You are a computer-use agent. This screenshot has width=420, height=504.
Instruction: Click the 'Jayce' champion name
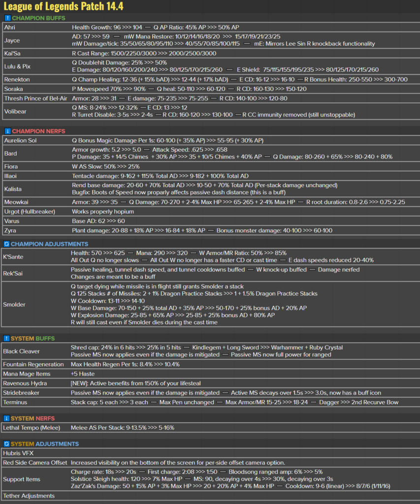(12, 40)
